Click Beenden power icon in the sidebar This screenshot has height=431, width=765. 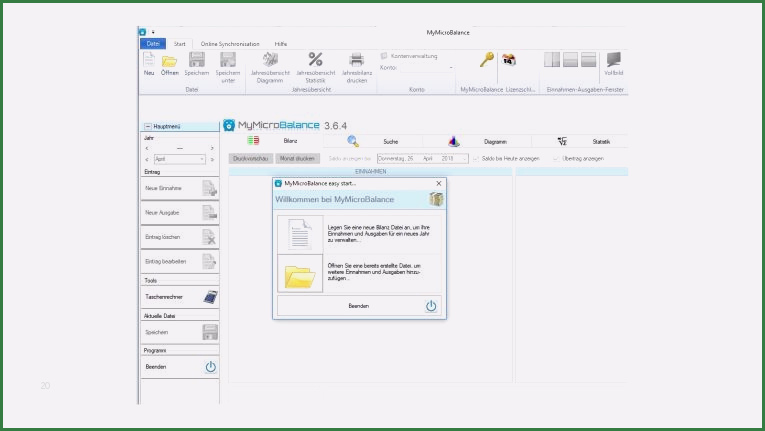(210, 367)
